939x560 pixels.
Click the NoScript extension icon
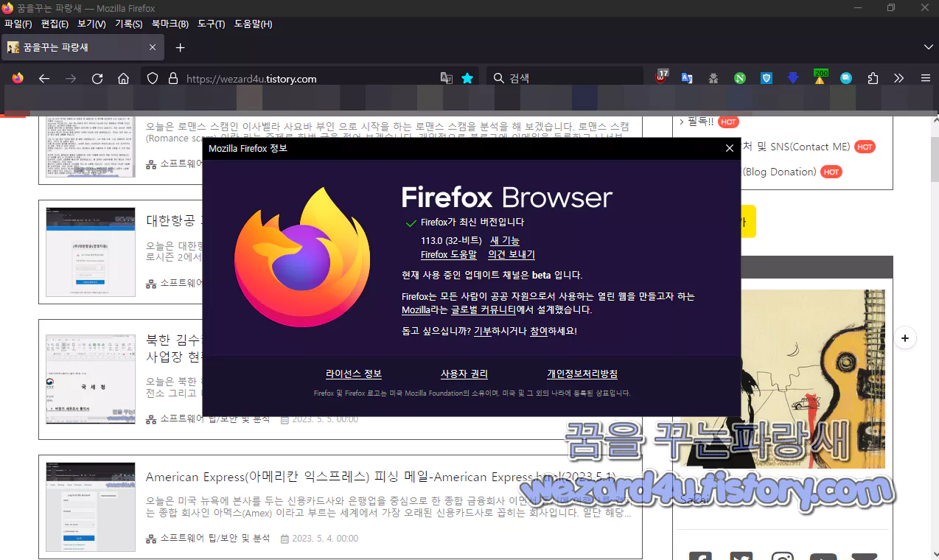[739, 77]
